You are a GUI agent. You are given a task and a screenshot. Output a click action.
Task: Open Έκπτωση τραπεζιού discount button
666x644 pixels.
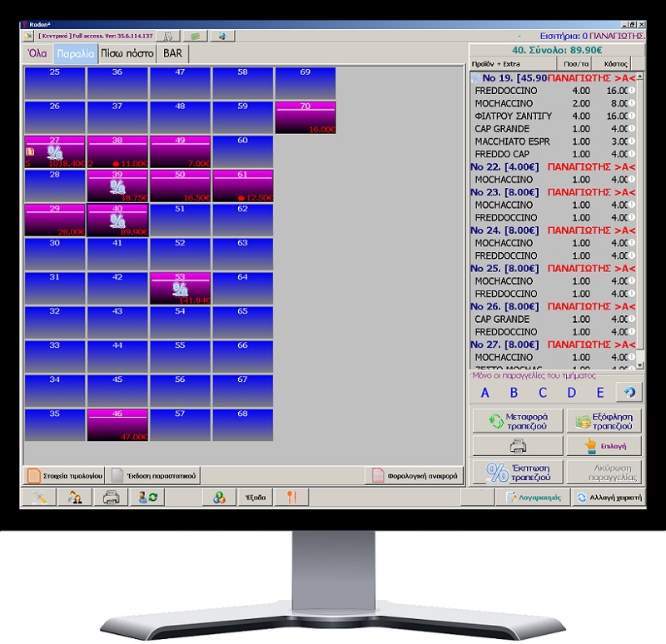click(517, 472)
